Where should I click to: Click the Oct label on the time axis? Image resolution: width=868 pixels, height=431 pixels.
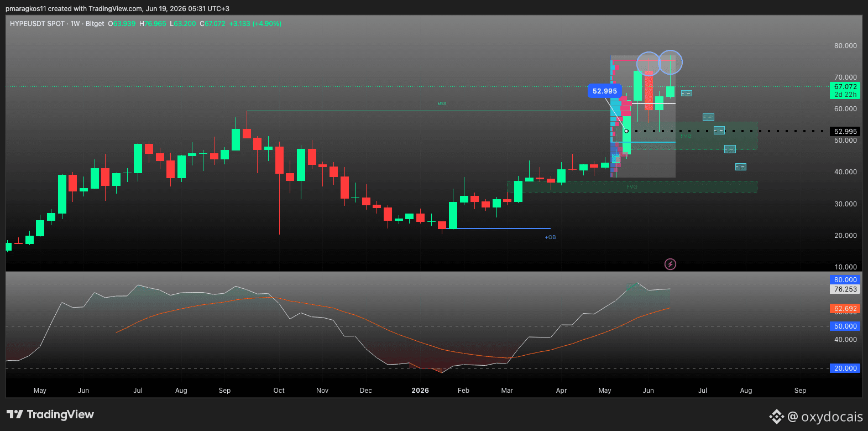coord(279,391)
